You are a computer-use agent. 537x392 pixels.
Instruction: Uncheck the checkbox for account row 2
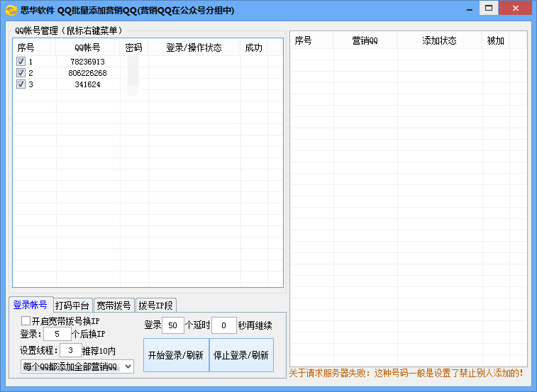pos(21,72)
